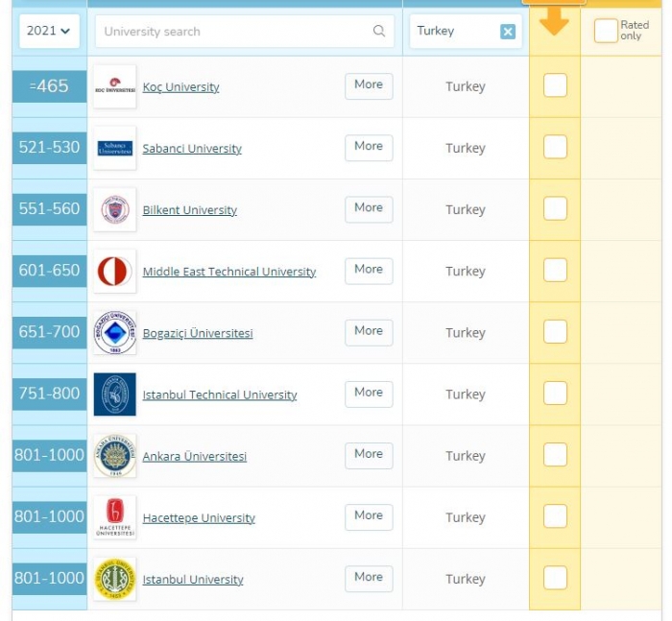
Task: Click More for Istanbul University
Action: (369, 579)
